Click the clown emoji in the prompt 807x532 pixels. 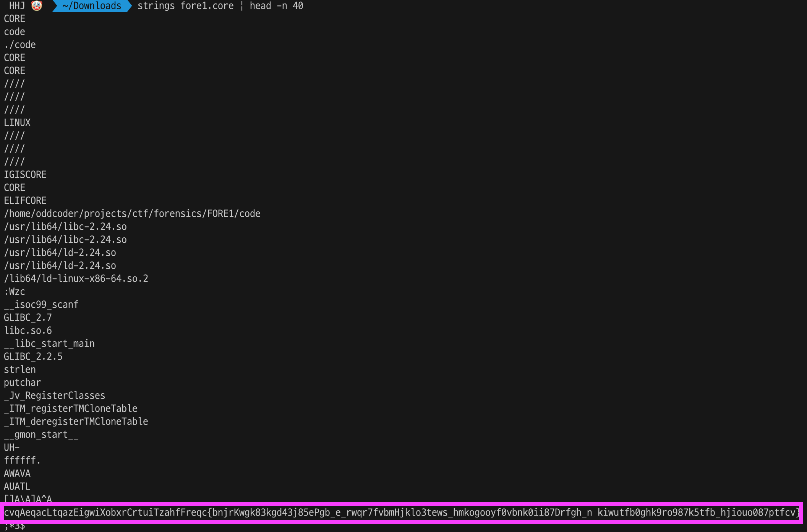point(37,6)
